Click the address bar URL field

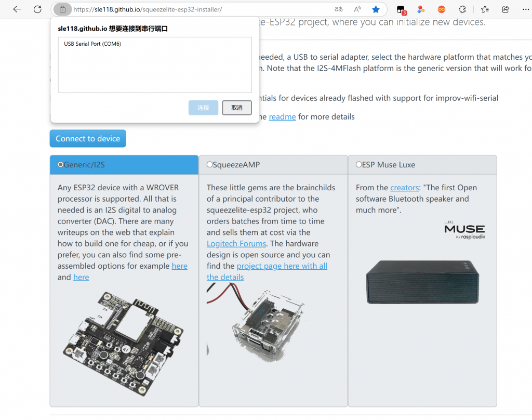pyautogui.click(x=197, y=9)
